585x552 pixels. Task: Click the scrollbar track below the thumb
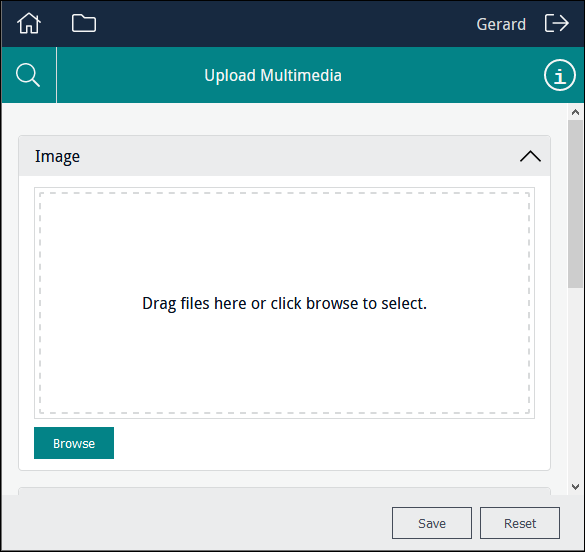(575, 383)
